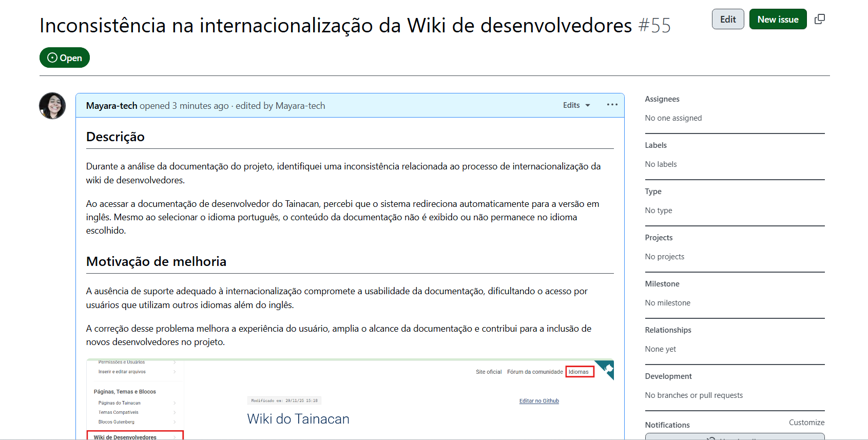Customize notification settings
This screenshot has height=440, width=868.
pos(806,423)
